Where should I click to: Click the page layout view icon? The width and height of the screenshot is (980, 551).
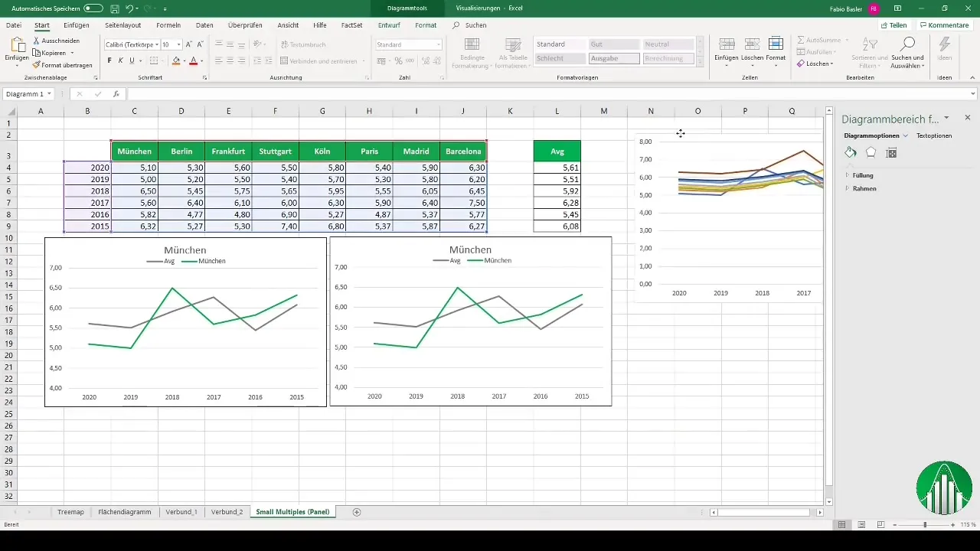pyautogui.click(x=861, y=524)
